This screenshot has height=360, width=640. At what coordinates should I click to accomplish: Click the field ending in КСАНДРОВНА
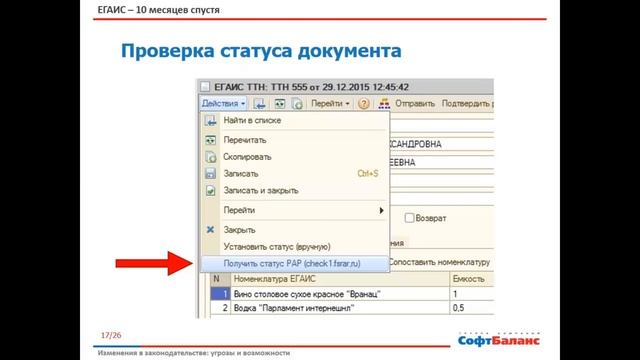point(442,144)
